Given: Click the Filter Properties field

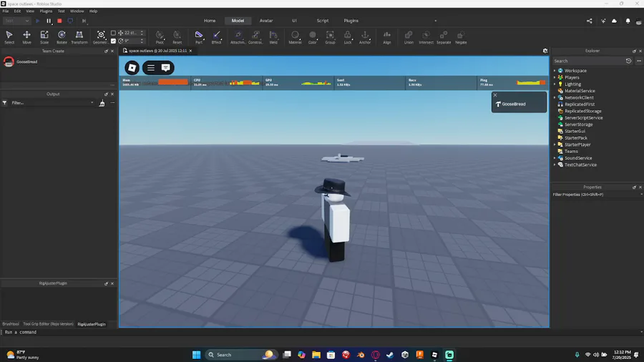Looking at the screenshot, I should (595, 195).
